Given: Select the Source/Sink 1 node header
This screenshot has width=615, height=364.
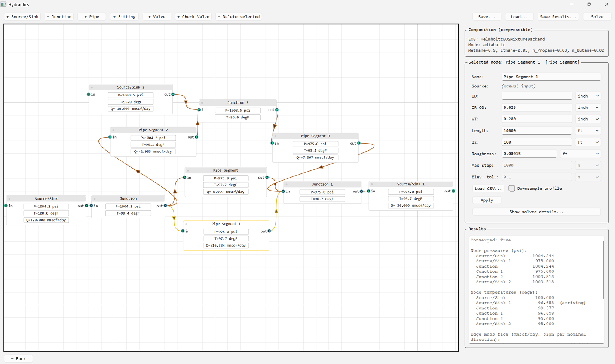Looking at the screenshot, I should point(411,184).
